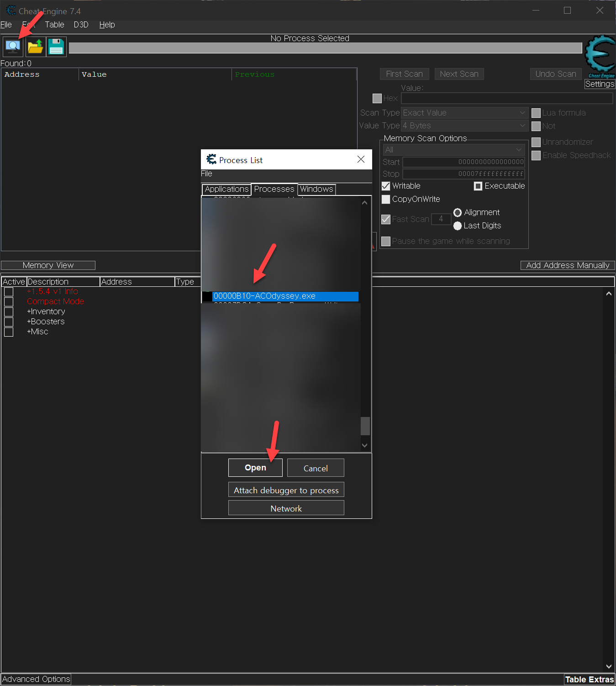Screen dimensions: 616x686
Task: Open Advanced Options
Action: coord(36,679)
